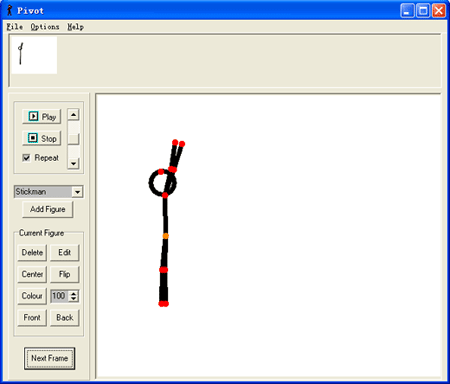Image resolution: width=450 pixels, height=384 pixels.
Task: Open the Colour picker button
Action: click(x=32, y=296)
